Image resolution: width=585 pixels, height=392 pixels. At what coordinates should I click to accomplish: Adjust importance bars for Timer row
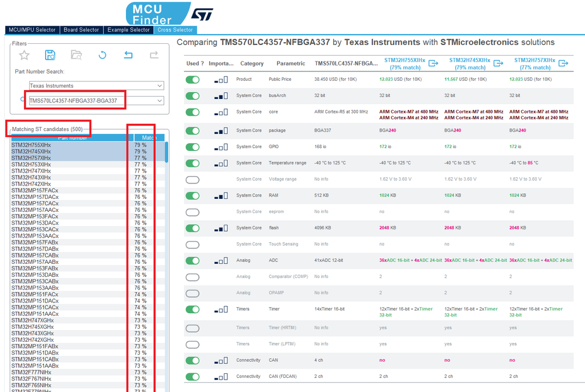tap(221, 310)
